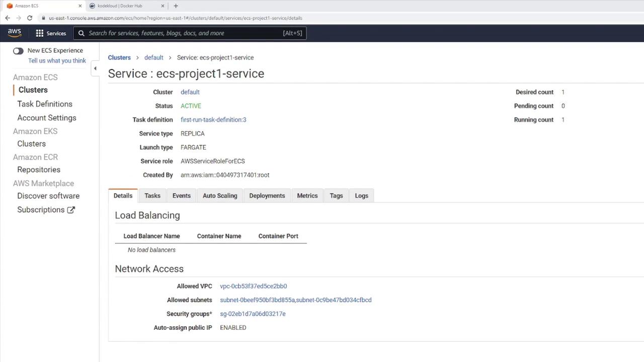Image resolution: width=644 pixels, height=362 pixels.
Task: Click Tell us what you think link
Action: point(57,61)
